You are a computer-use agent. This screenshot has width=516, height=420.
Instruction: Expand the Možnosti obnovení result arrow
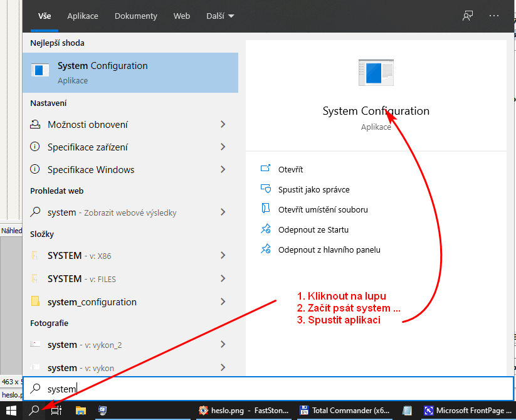tap(223, 125)
